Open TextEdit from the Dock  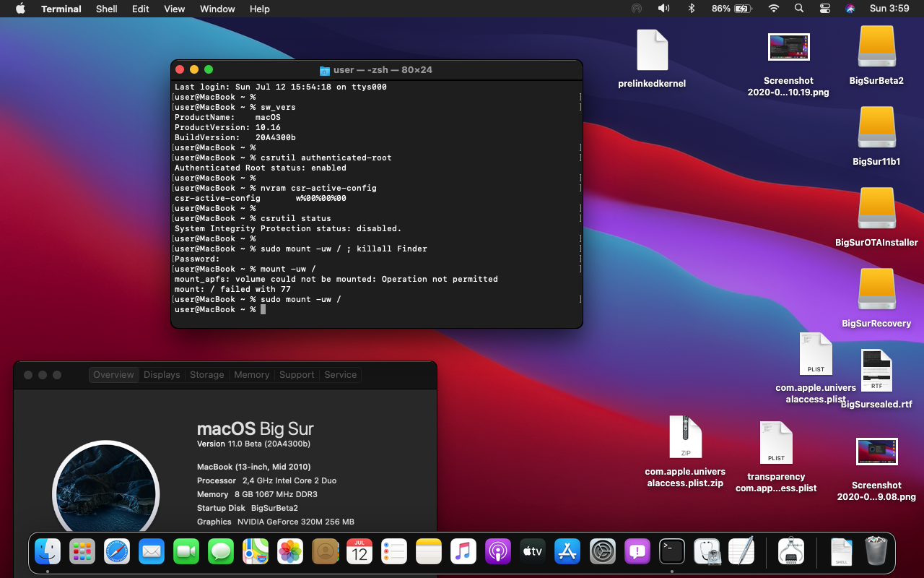741,552
